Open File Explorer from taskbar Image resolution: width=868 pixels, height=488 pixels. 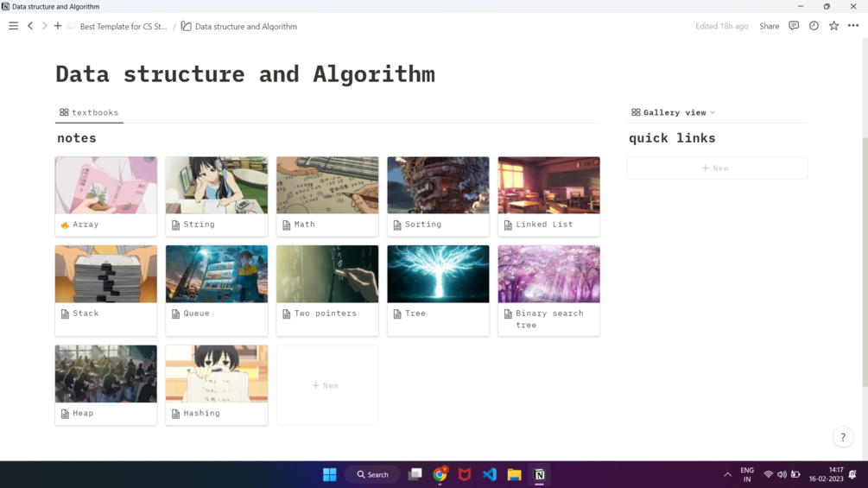coord(514,474)
